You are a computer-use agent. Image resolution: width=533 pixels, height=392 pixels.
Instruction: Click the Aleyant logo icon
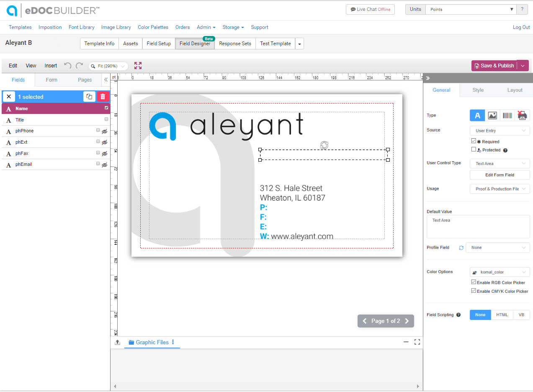click(x=12, y=10)
